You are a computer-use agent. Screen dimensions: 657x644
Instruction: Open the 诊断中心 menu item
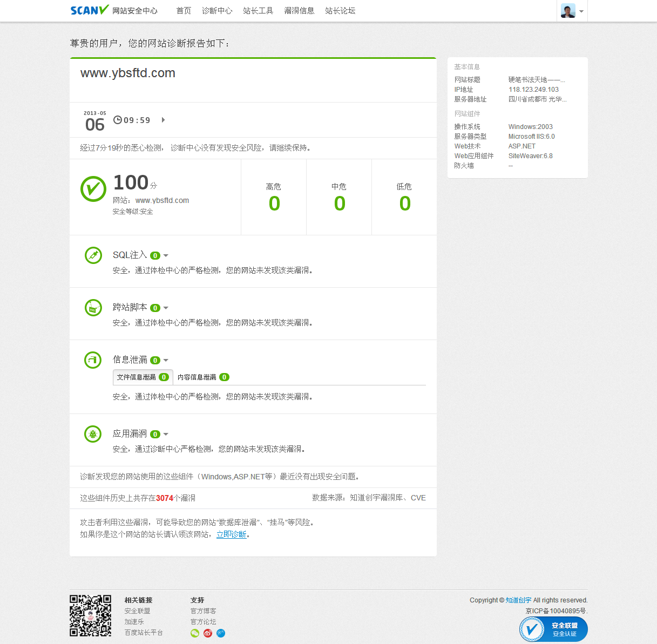click(217, 11)
